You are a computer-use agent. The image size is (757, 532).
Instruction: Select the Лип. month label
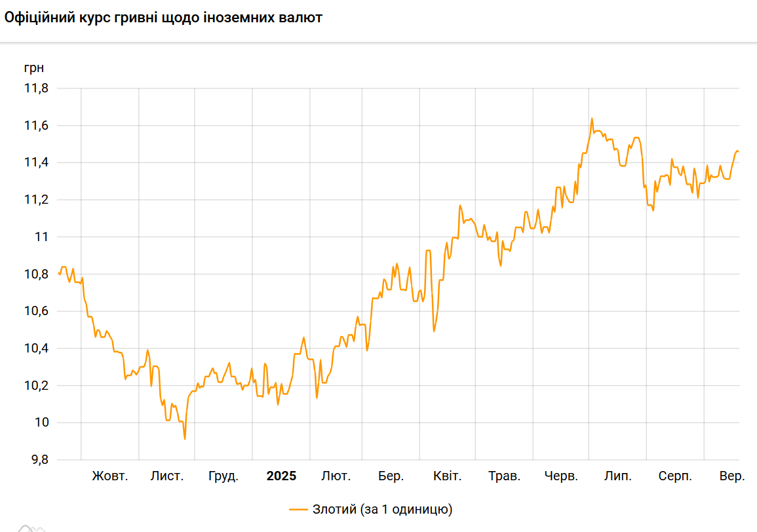[618, 476]
